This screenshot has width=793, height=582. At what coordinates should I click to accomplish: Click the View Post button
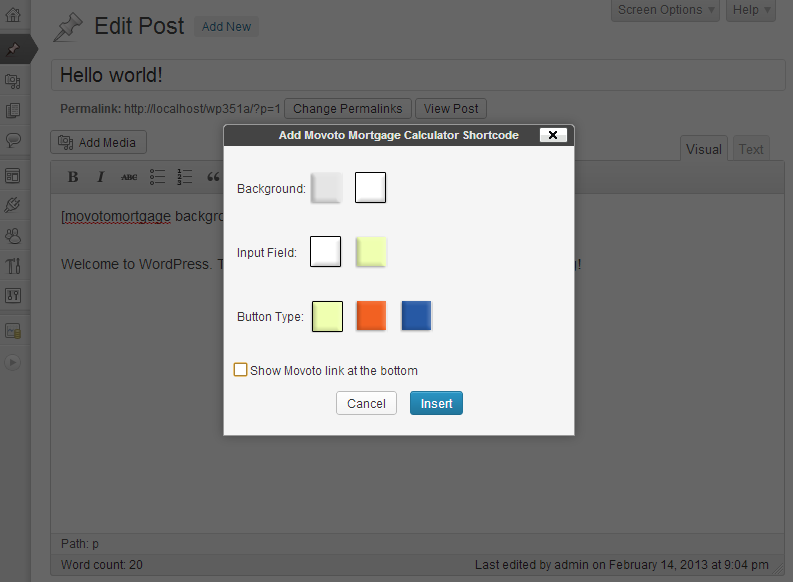451,109
